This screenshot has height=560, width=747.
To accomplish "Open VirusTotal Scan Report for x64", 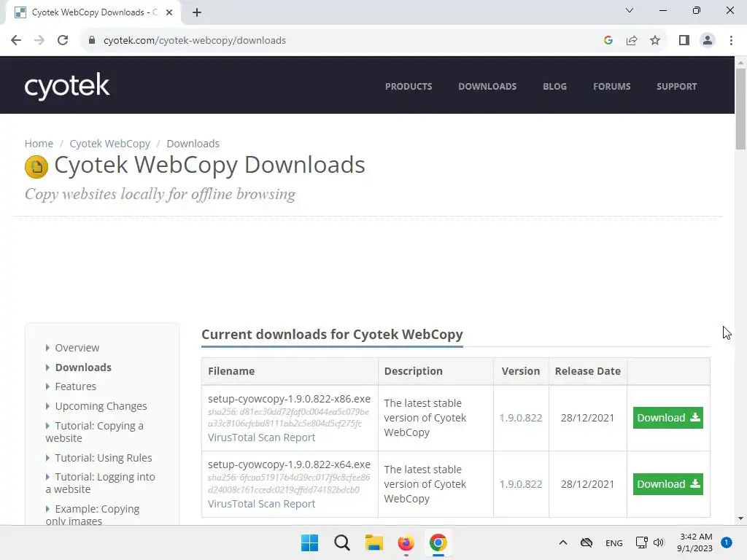I will coord(262,504).
